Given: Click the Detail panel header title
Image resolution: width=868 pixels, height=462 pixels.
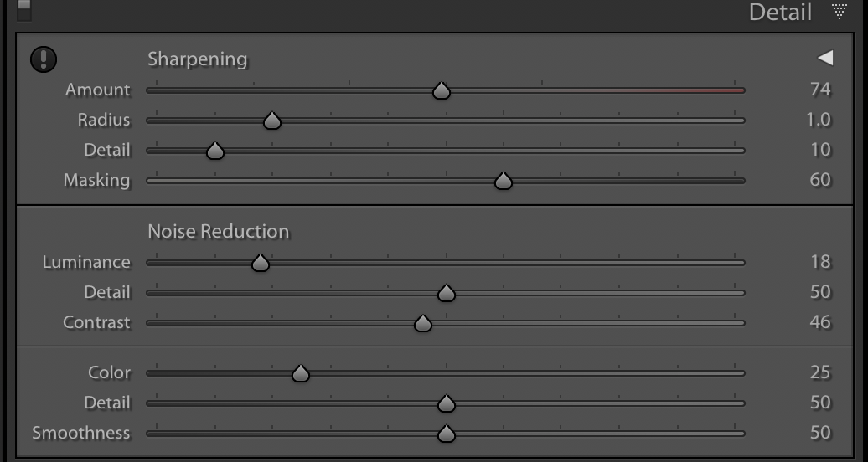Looking at the screenshot, I should [780, 13].
